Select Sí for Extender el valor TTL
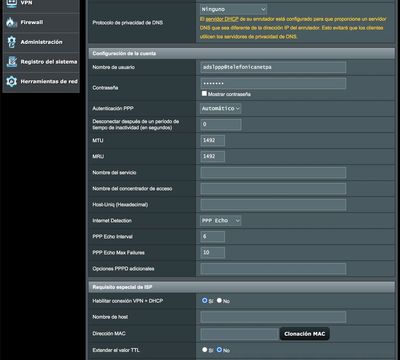Screen dimensions: 400x360 [205, 350]
